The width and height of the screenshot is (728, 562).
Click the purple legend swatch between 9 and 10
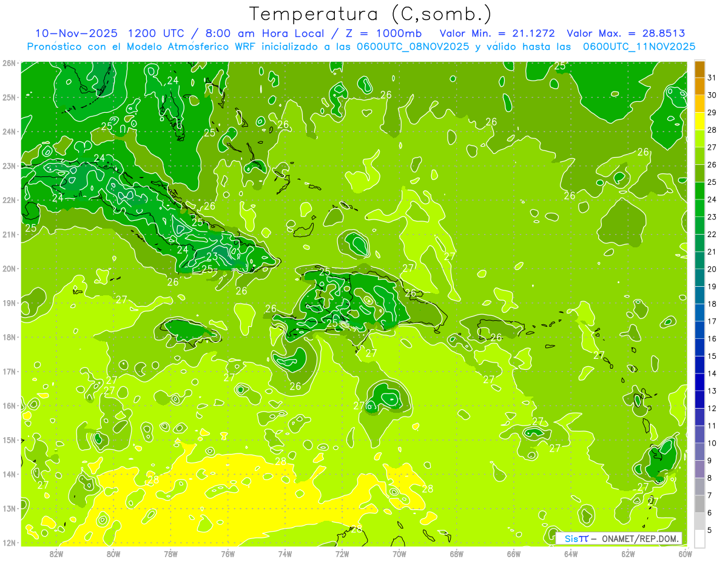[699, 452]
